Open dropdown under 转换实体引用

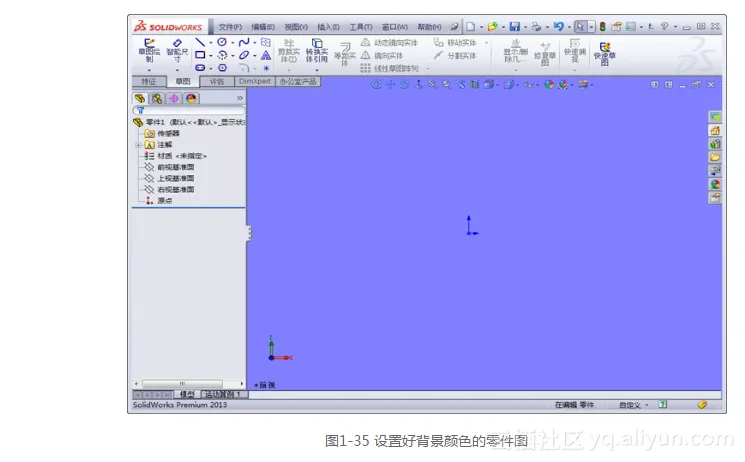pos(317,70)
